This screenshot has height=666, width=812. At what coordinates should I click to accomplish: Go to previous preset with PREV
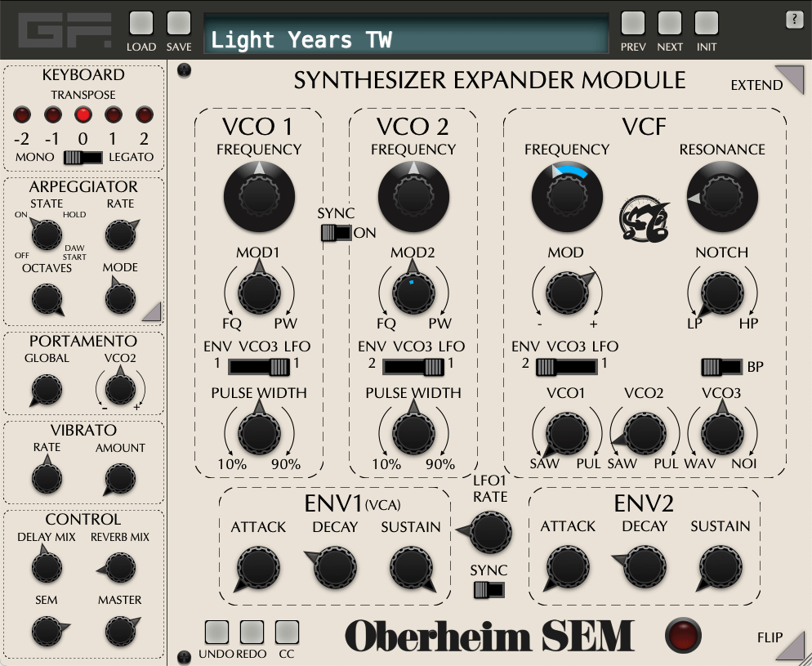coord(633,24)
